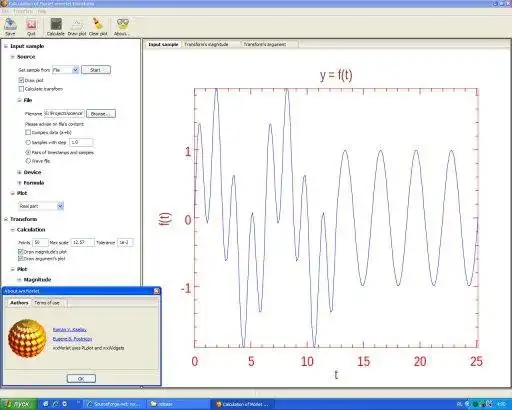
Task: Collapse the Plot subsection under Transform
Action: [12, 269]
